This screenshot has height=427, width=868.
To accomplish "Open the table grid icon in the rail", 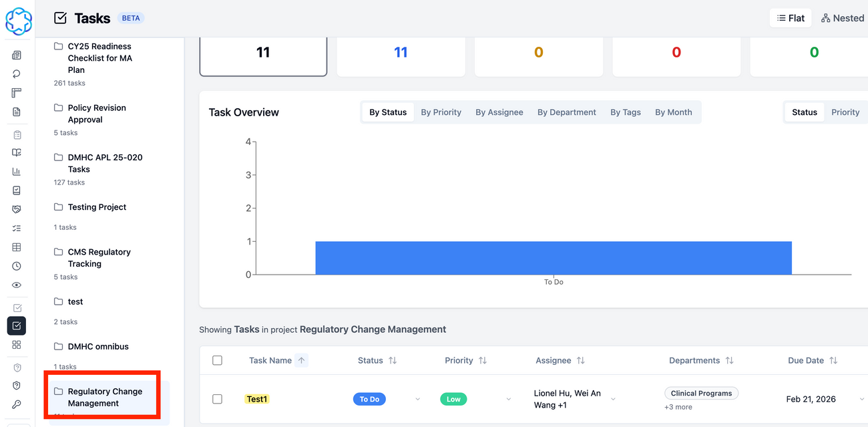I will [17, 247].
